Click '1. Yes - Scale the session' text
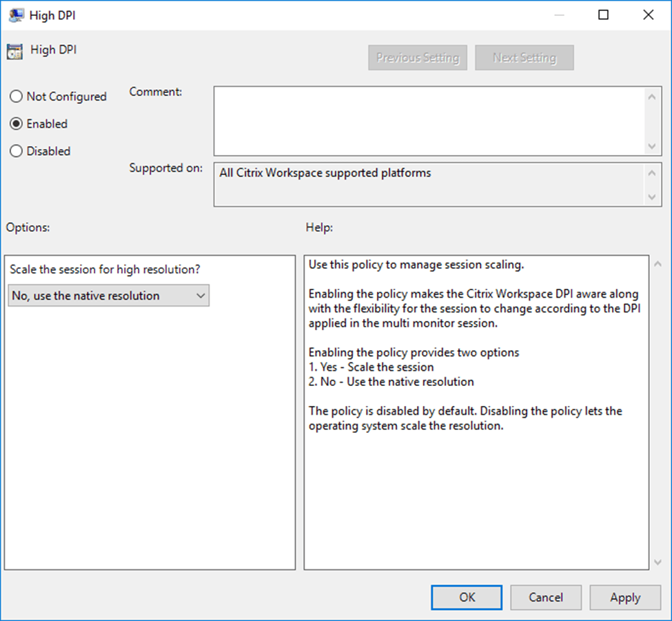672x621 pixels. pos(371,367)
